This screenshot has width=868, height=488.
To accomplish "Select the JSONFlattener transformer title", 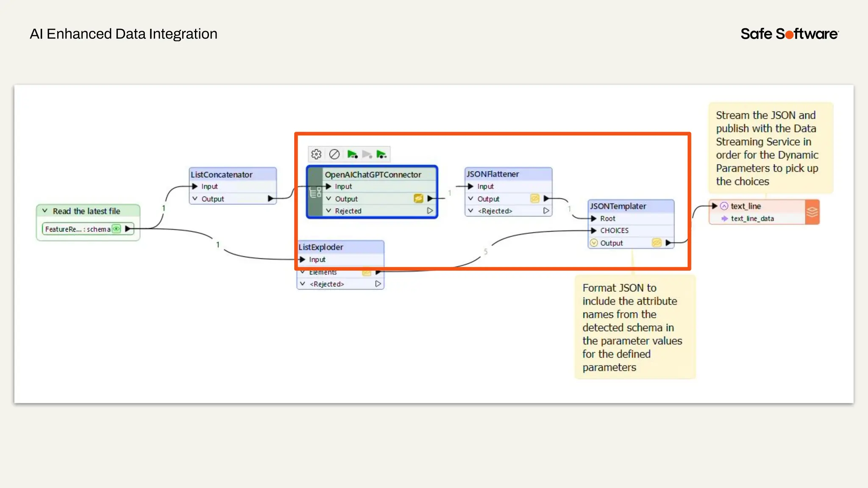I will click(x=493, y=174).
